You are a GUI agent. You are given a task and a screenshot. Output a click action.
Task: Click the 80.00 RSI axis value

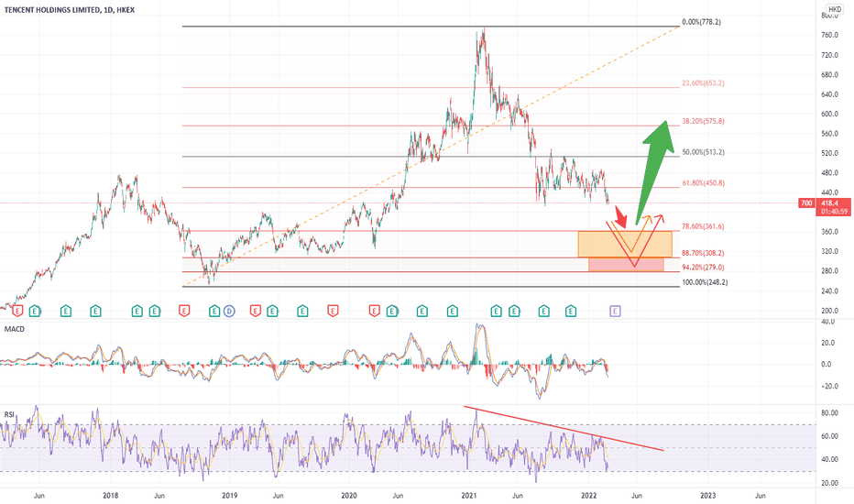coord(829,413)
